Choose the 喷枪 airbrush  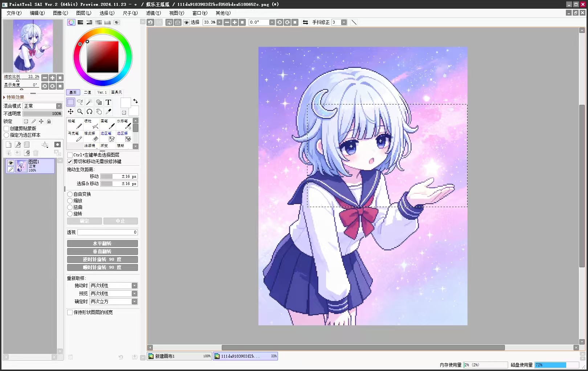click(x=91, y=124)
